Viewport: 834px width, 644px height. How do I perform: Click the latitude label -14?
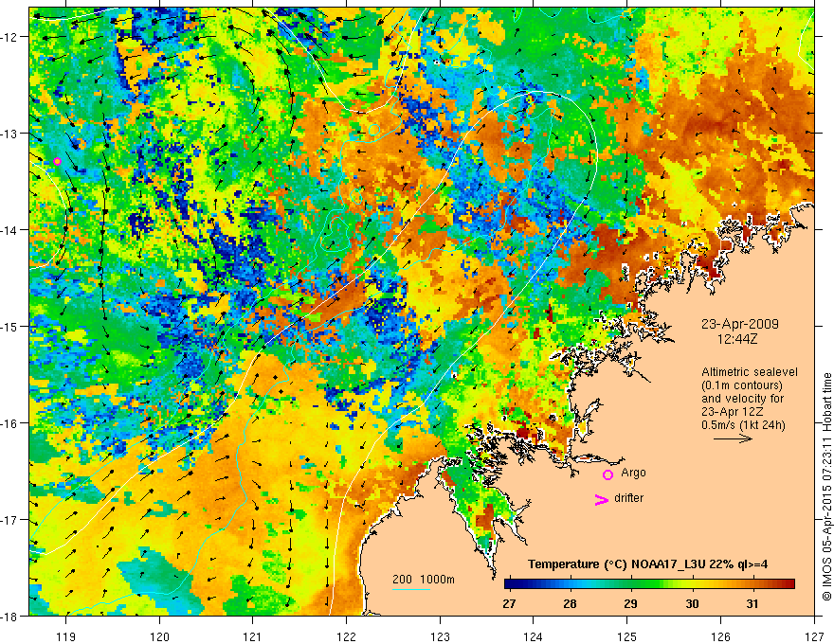tap(9, 230)
